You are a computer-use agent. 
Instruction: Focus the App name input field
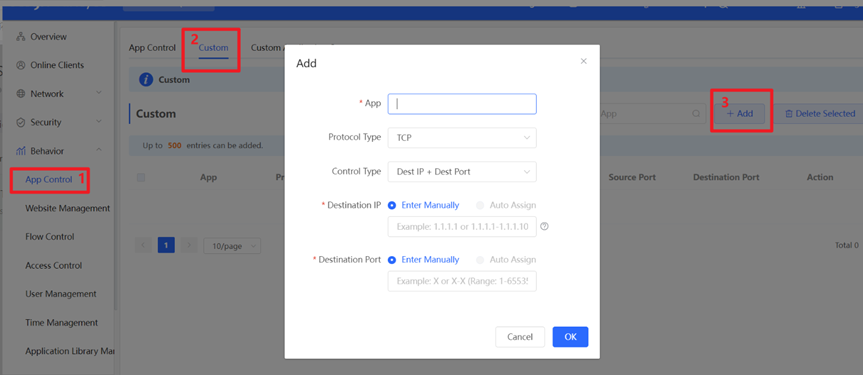click(x=462, y=104)
